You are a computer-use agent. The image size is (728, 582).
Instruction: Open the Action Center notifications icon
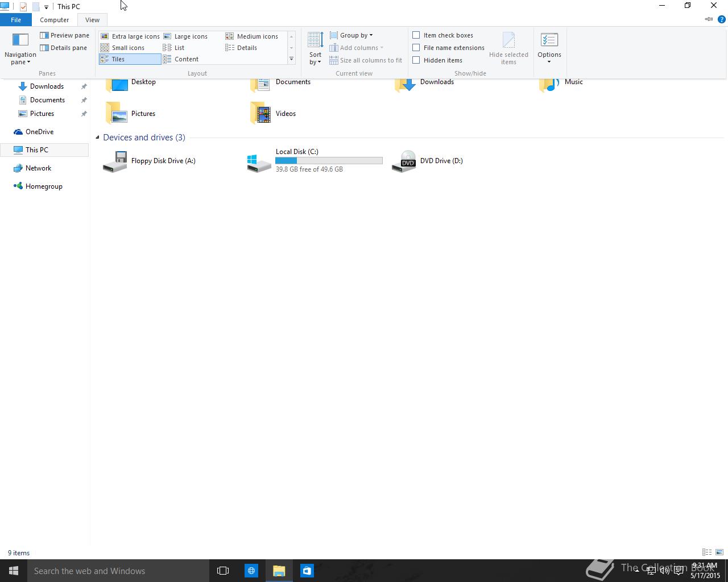[679, 571]
